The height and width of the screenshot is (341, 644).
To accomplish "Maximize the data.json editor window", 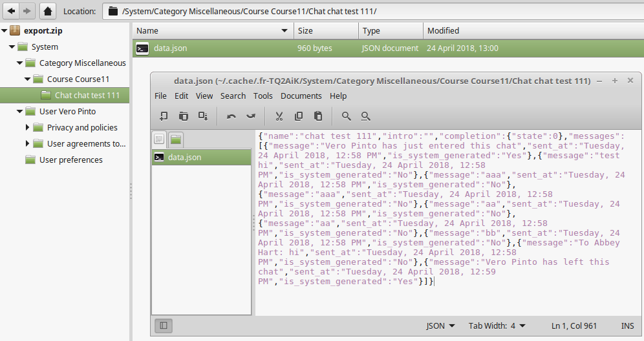I will click(x=615, y=81).
